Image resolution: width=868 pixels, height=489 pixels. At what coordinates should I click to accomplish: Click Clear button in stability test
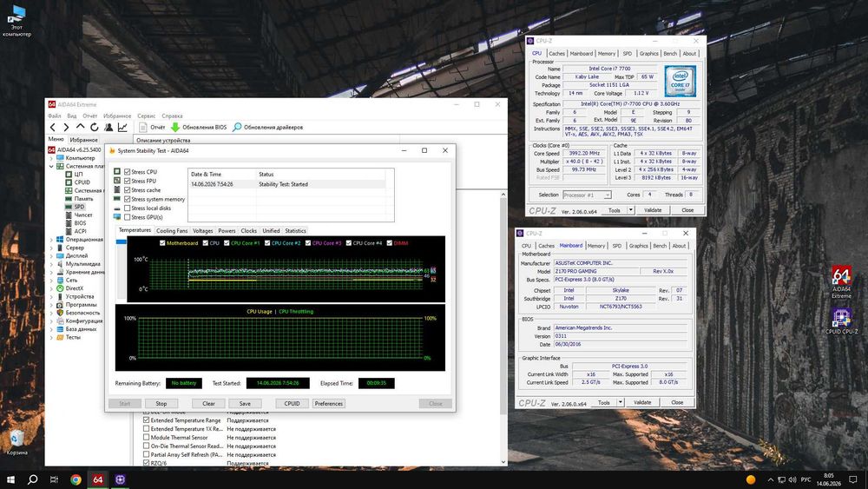pos(208,404)
